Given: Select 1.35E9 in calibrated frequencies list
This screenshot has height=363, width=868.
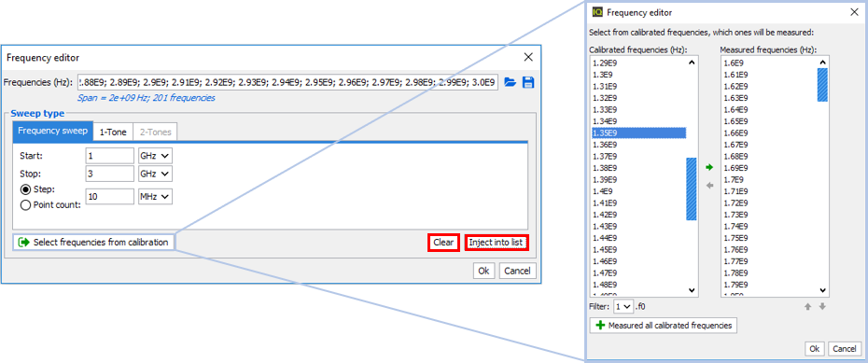Looking at the screenshot, I should tap(638, 133).
